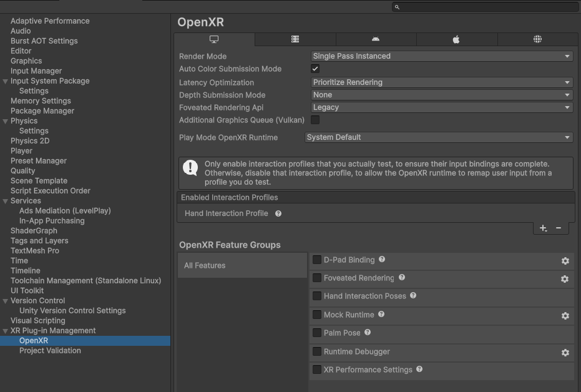
Task: Select the desktop standalone platform tab
Action: tap(214, 39)
